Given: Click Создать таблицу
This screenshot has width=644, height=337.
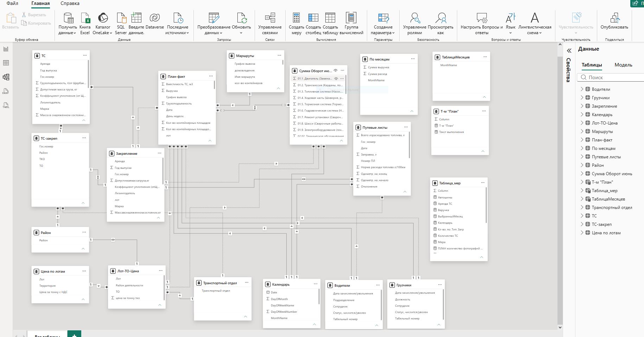Looking at the screenshot, I should point(330,24).
